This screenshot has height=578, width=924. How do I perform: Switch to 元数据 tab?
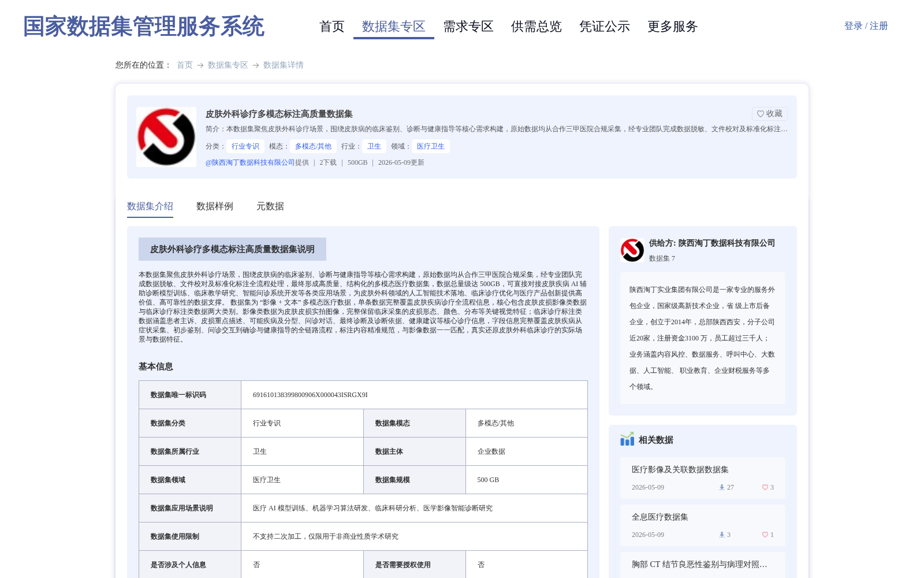click(x=270, y=206)
